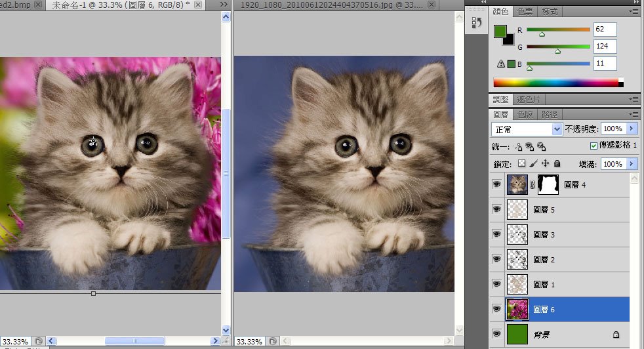Toggle eye icon for 圖層 6 layer
644x349 pixels.
click(x=496, y=310)
